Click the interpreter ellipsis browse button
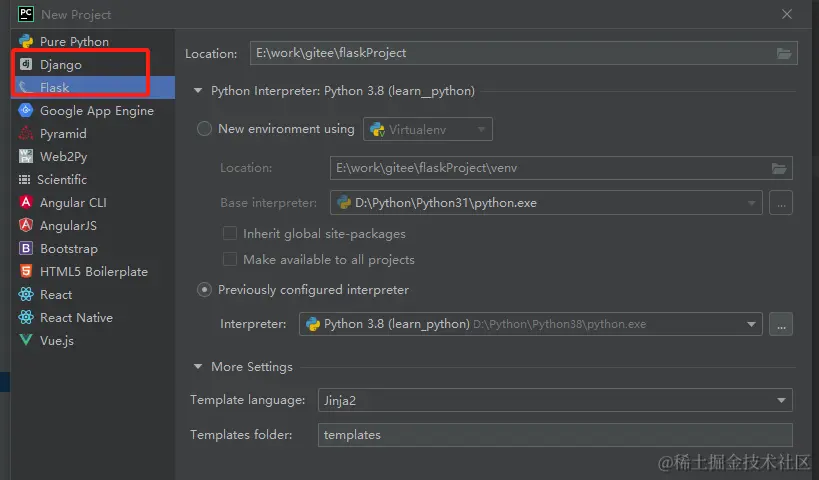This screenshot has height=480, width=819. 782,324
